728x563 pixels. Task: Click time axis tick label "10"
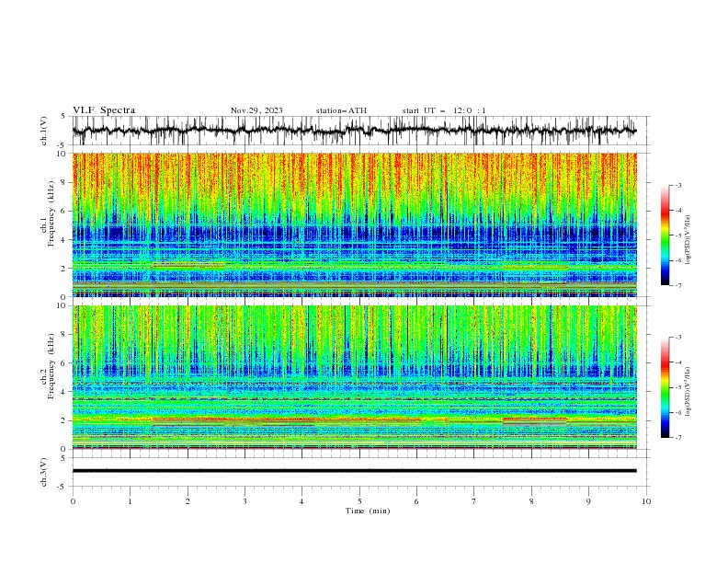tap(646, 501)
